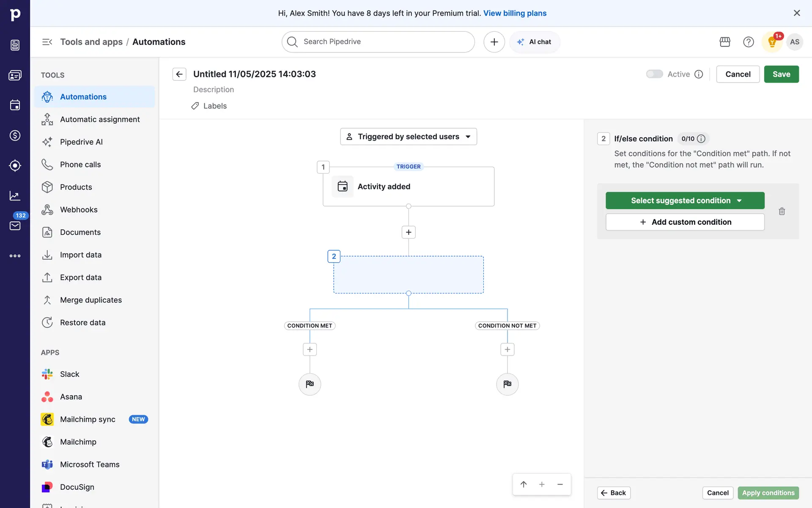812x508 pixels.
Task: Toggle the automation Active switch
Action: 654,74
